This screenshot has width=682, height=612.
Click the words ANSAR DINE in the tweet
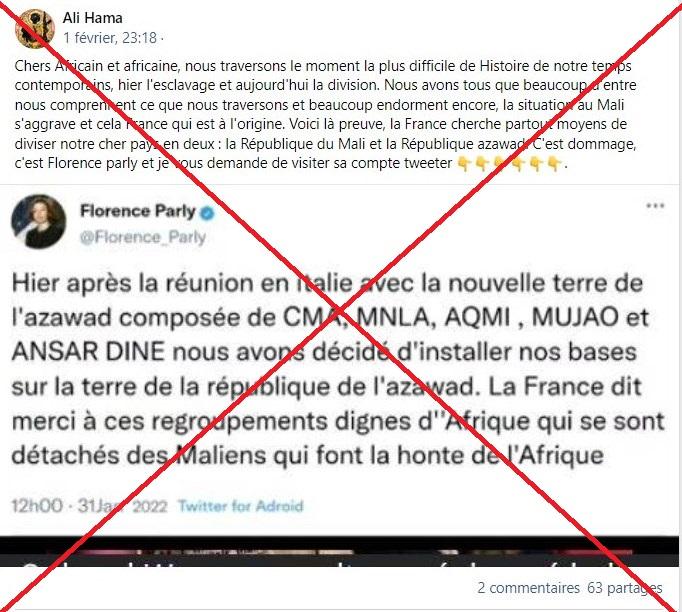coord(88,351)
